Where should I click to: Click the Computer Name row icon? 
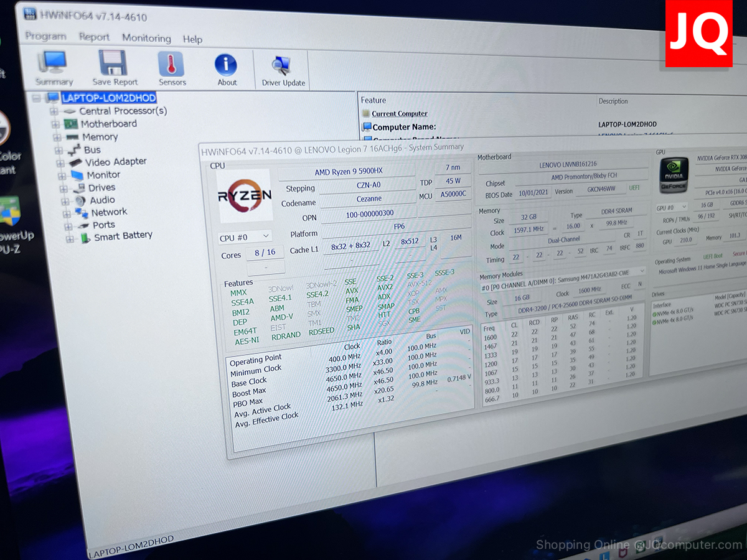(367, 127)
